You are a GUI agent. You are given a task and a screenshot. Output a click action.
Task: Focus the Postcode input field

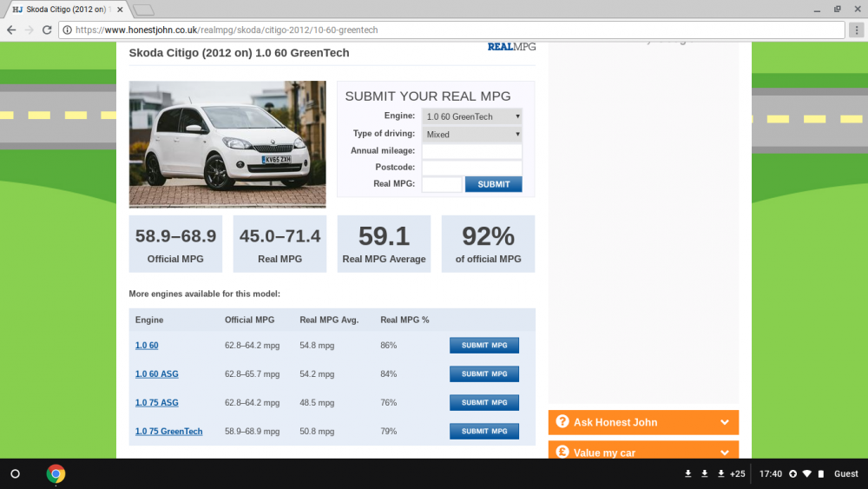[471, 168]
